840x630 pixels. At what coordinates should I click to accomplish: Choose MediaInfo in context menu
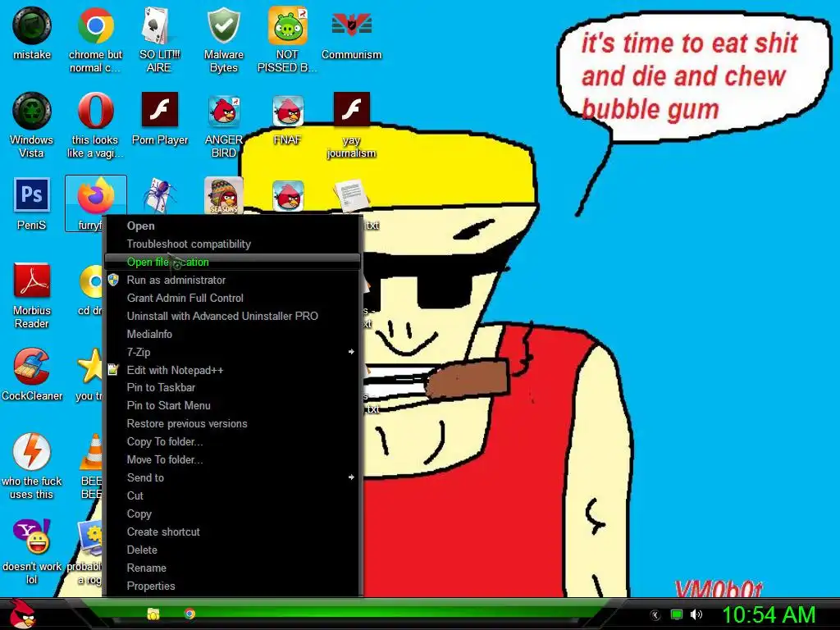[233, 334]
